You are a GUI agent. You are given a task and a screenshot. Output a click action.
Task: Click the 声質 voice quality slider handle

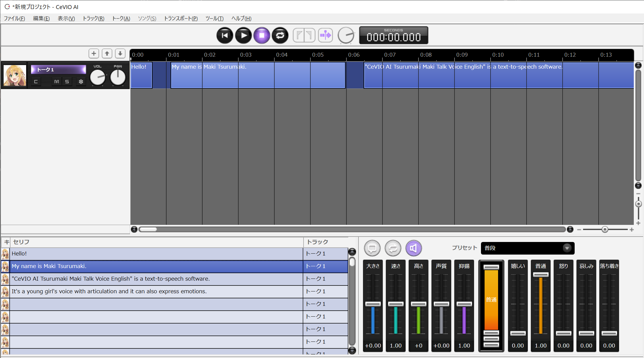click(x=441, y=304)
